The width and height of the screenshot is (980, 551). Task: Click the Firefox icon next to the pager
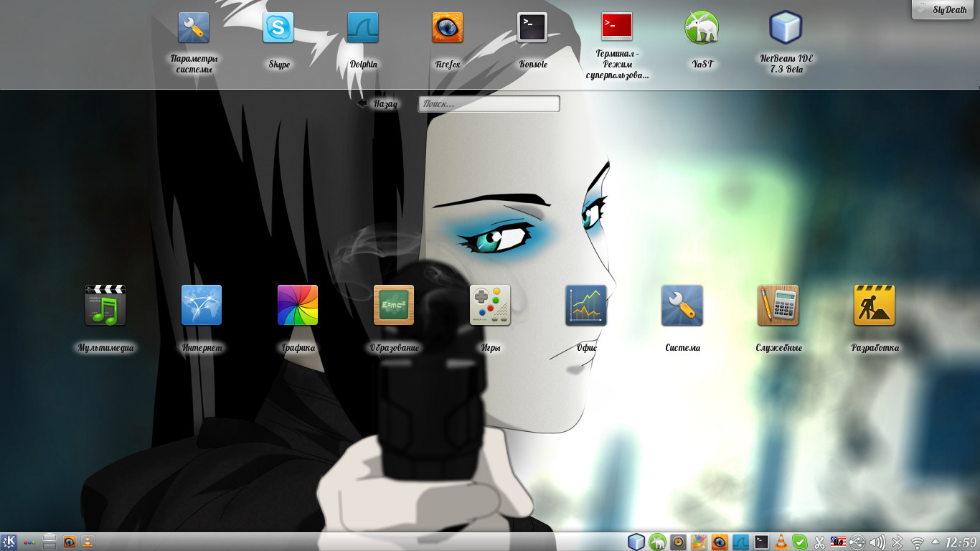(70, 542)
